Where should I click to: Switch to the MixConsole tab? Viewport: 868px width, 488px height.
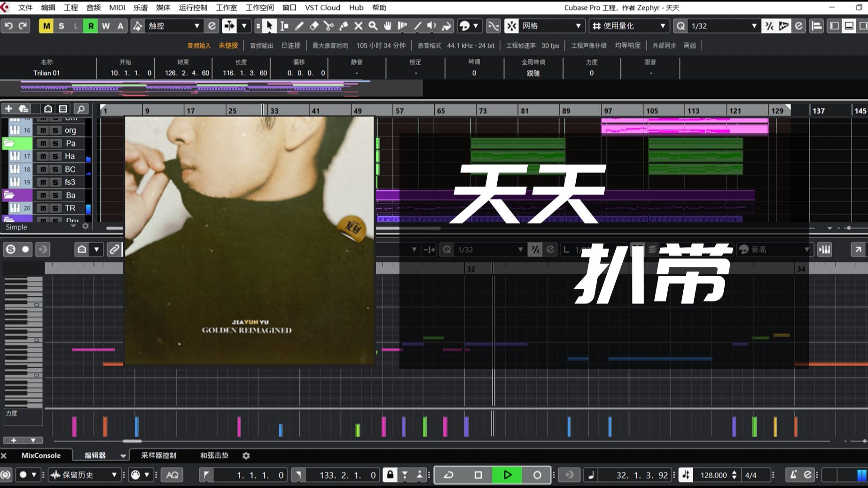(x=41, y=456)
